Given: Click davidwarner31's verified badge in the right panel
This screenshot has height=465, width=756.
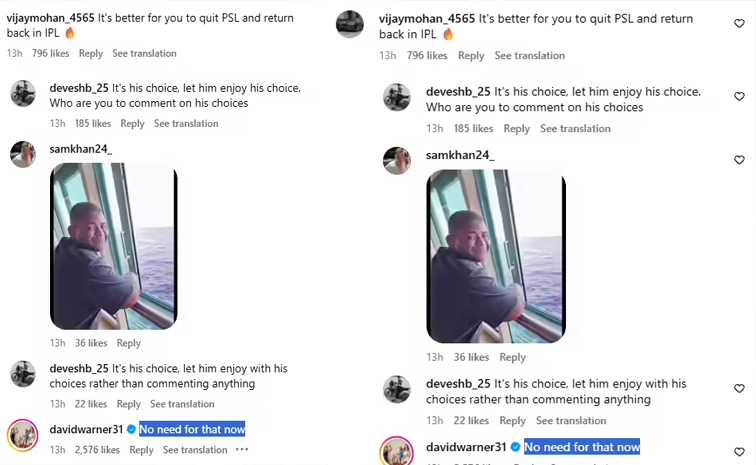Looking at the screenshot, I should (x=516, y=447).
